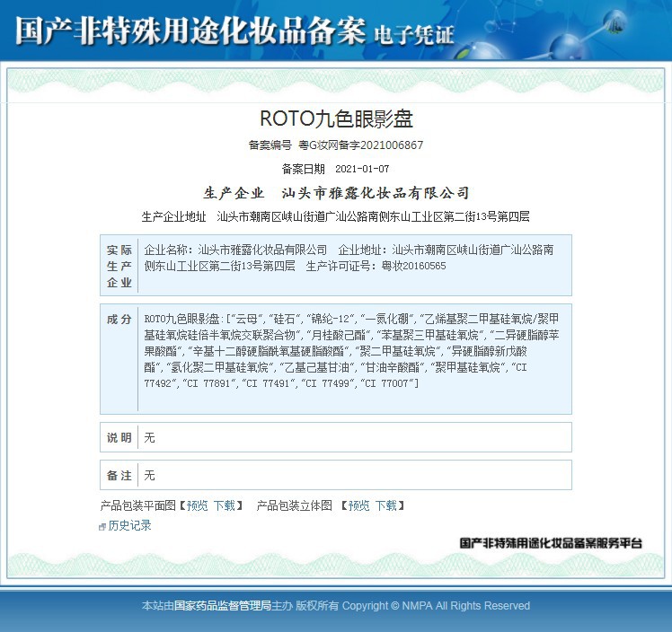Open the 历史记录 link
The width and height of the screenshot is (672, 632).
pyautogui.click(x=129, y=525)
